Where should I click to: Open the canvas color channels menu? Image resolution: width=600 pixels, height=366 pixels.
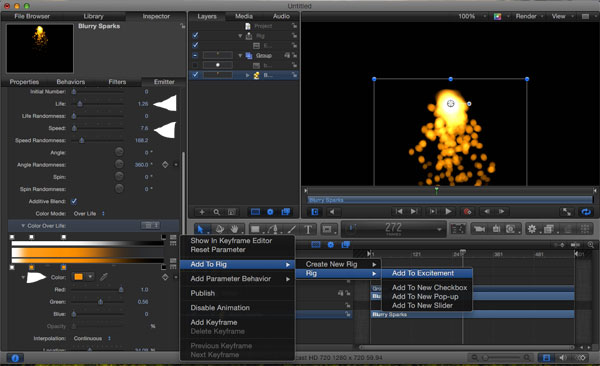click(497, 16)
